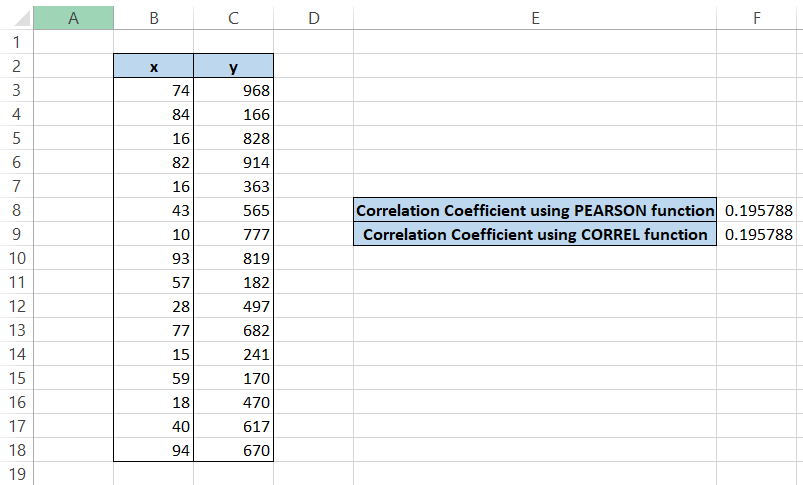Select the cell containing 968
Image resolution: width=803 pixels, height=485 pixels.
coord(233,90)
